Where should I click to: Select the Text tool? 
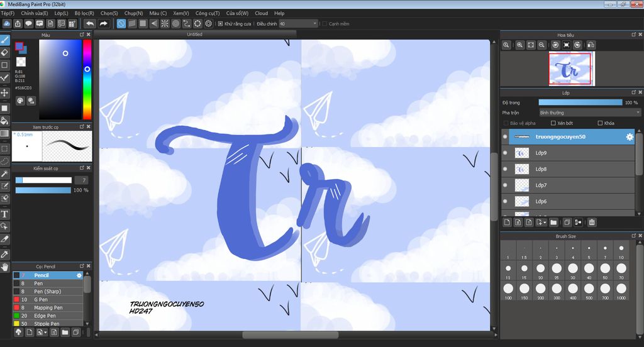4,214
